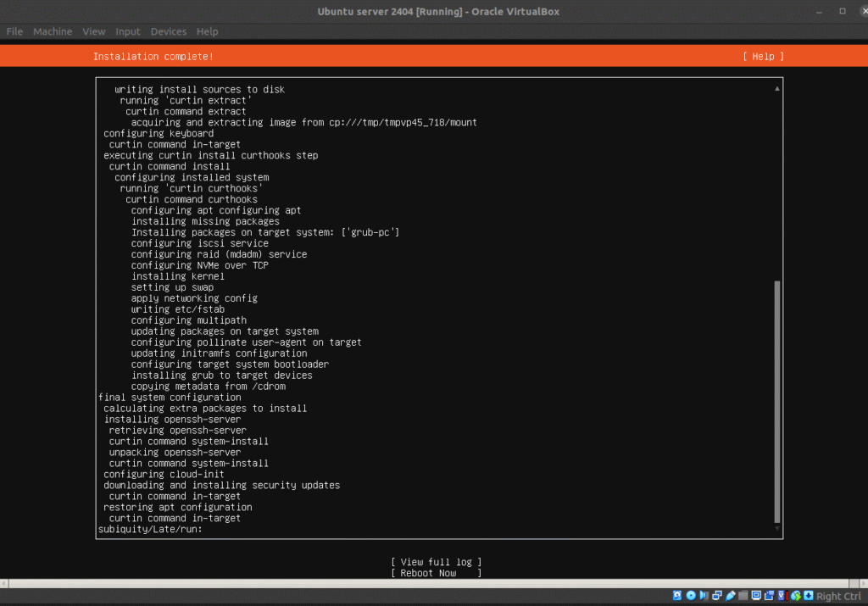The width and height of the screenshot is (868, 606).
Task: Click the keyboard capture arrow icon
Action: pos(809,596)
